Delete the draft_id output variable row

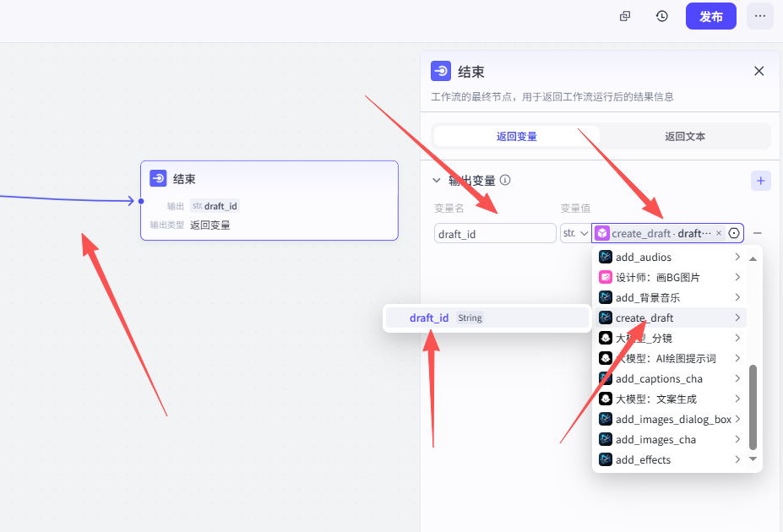[758, 233]
